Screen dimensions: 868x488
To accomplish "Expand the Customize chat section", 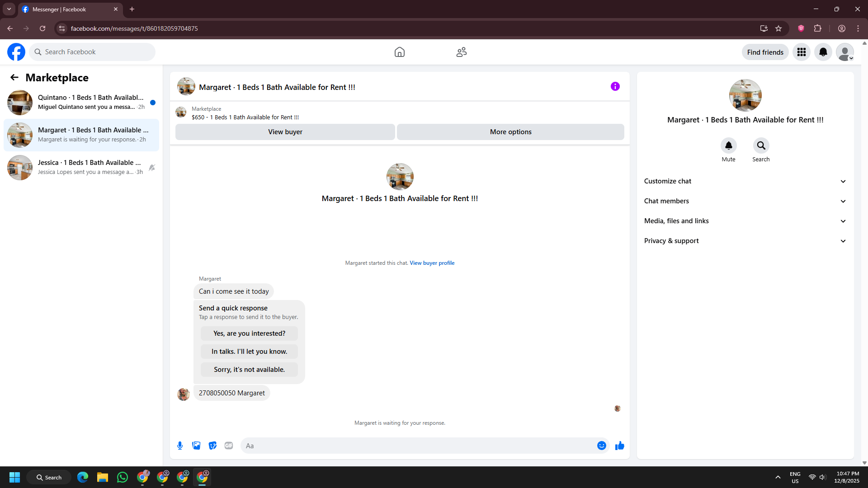I will [x=745, y=181].
